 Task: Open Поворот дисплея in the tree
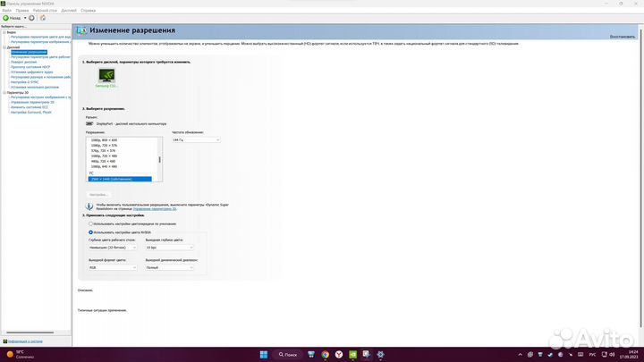(23, 62)
